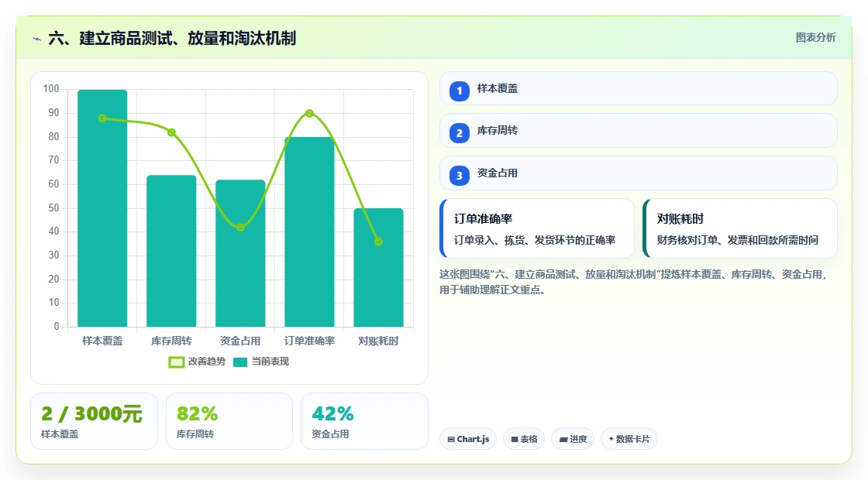Click the 当前表现 legend label
This screenshot has width=868, height=480.
click(270, 362)
